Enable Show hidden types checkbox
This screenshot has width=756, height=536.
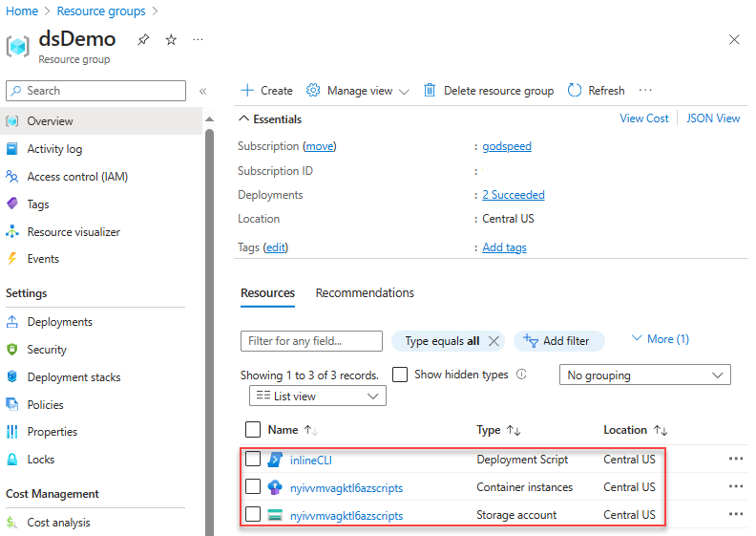pyautogui.click(x=400, y=375)
